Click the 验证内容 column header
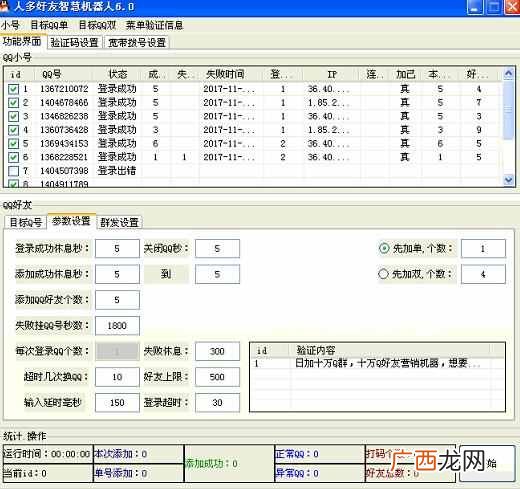This screenshot has width=520, height=489. pos(390,350)
